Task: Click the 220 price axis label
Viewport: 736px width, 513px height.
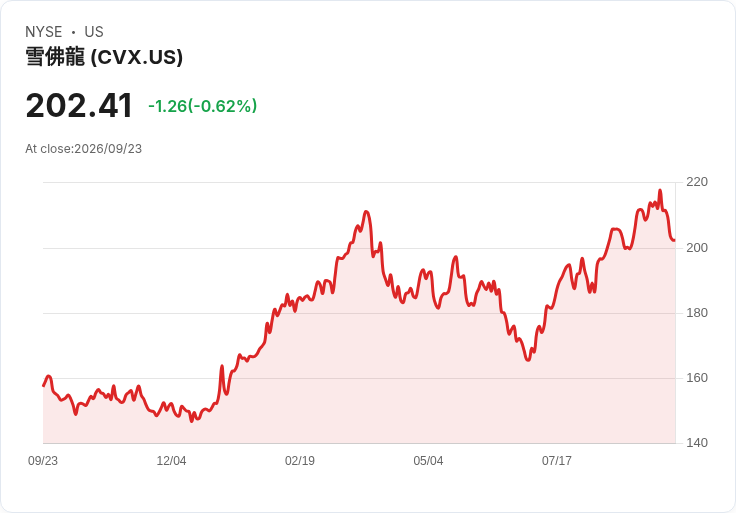Action: tap(697, 182)
